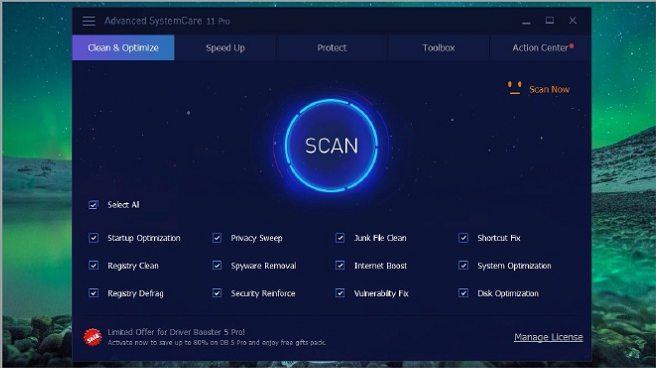The width and height of the screenshot is (656, 368).
Task: Open the Manage License link
Action: pos(548,337)
